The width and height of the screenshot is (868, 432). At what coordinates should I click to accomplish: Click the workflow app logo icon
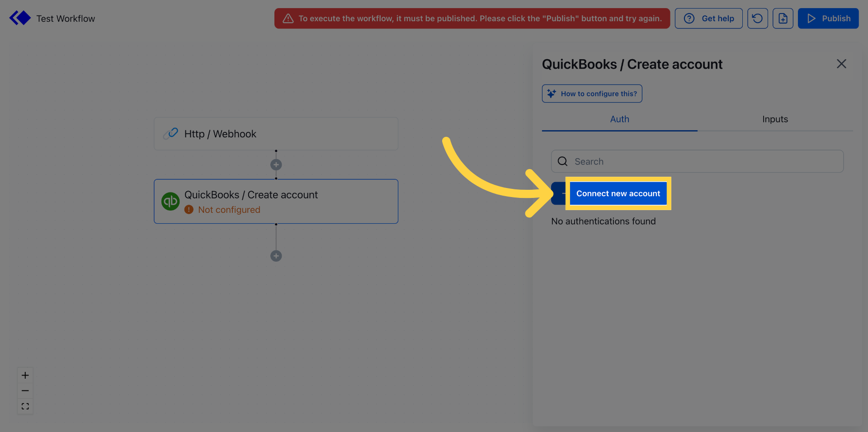(x=20, y=18)
